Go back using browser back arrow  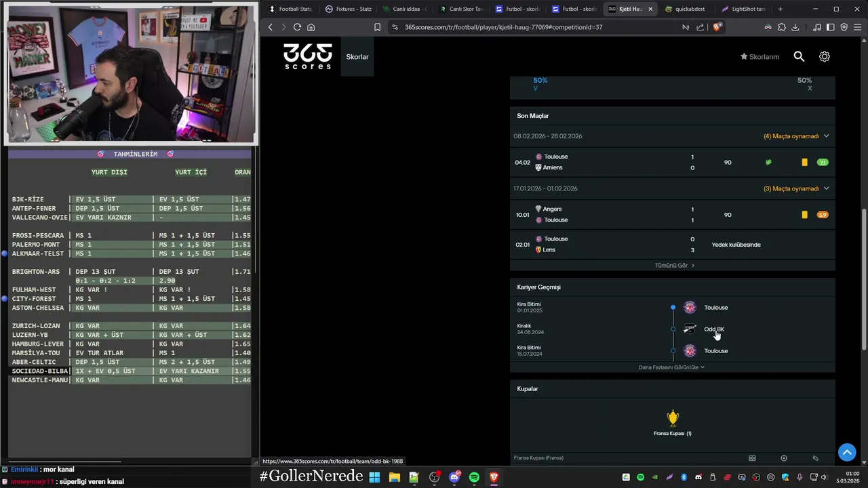(271, 27)
